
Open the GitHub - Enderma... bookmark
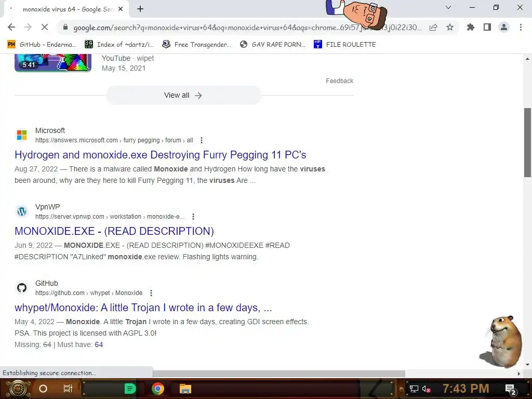point(42,45)
